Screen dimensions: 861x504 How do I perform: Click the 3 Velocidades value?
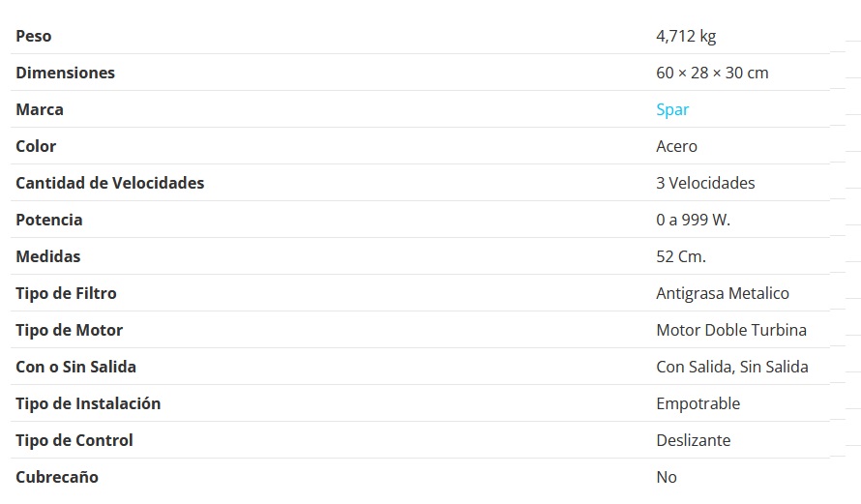click(705, 184)
